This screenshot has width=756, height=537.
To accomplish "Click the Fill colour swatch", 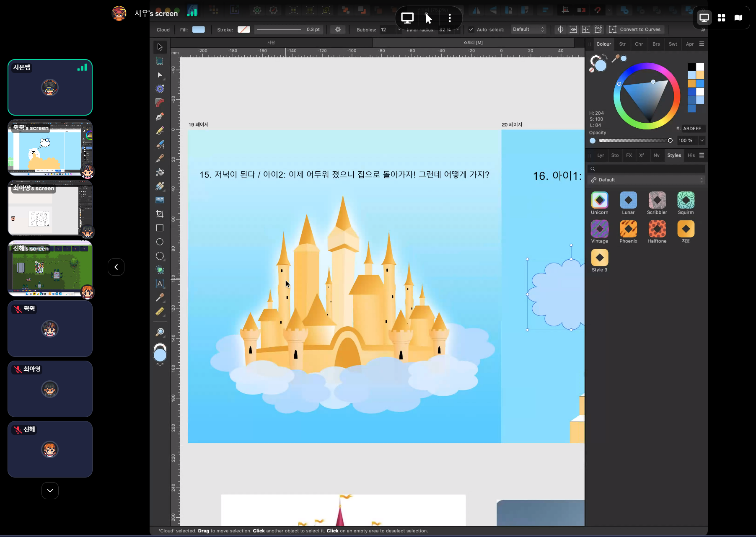I will pyautogui.click(x=199, y=29).
